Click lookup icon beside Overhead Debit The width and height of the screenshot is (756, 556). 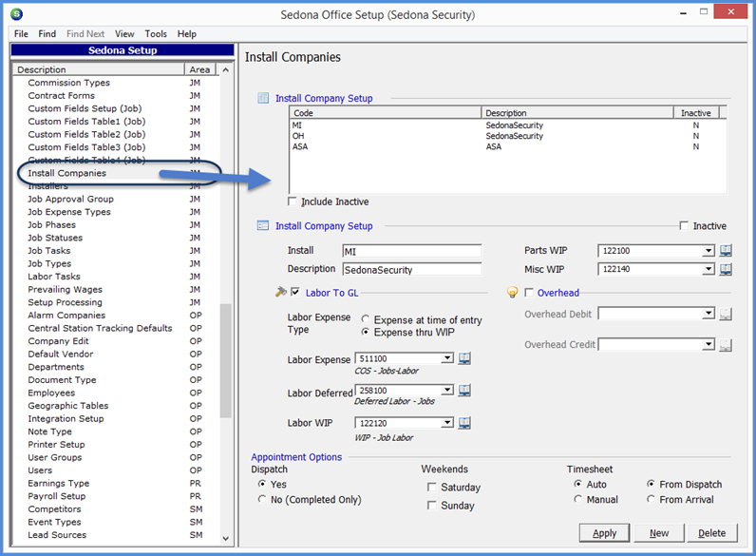[x=726, y=315]
